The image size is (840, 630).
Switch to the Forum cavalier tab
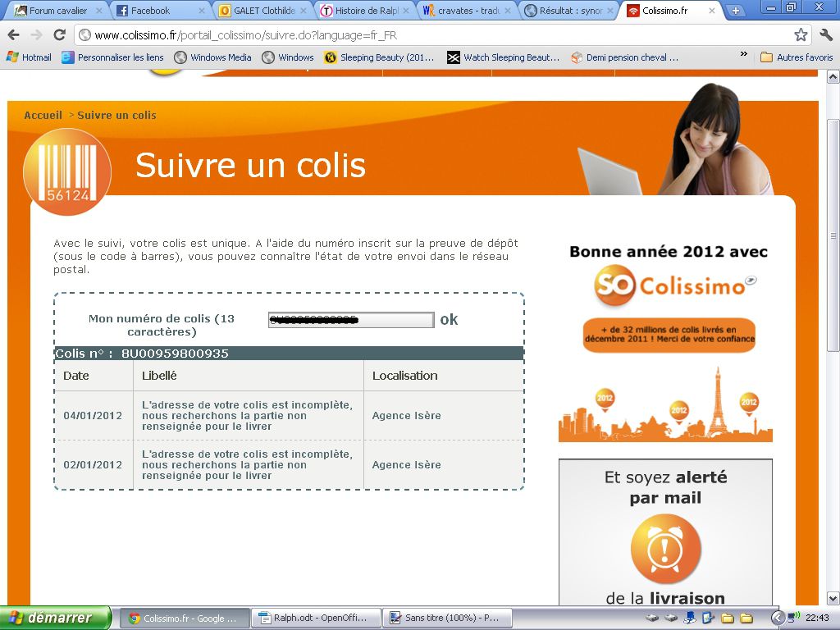point(57,11)
